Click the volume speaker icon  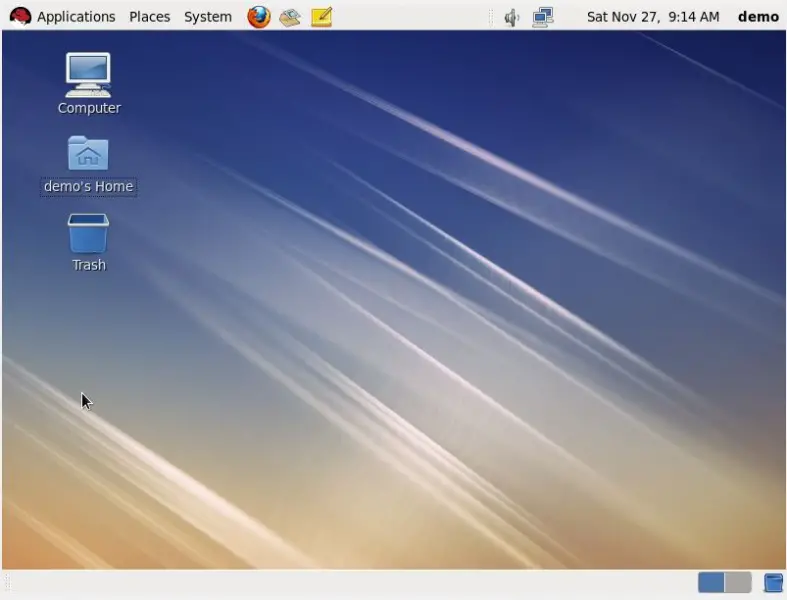coord(512,17)
